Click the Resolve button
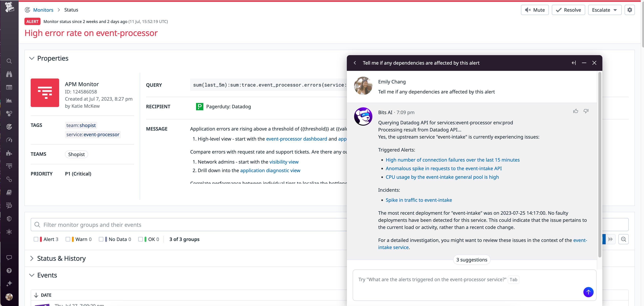 [x=568, y=10]
